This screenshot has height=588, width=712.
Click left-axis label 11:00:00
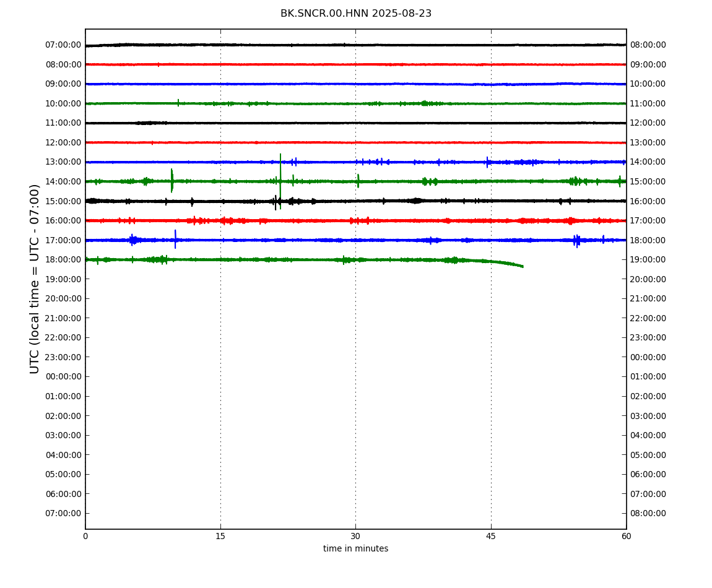[x=64, y=123]
